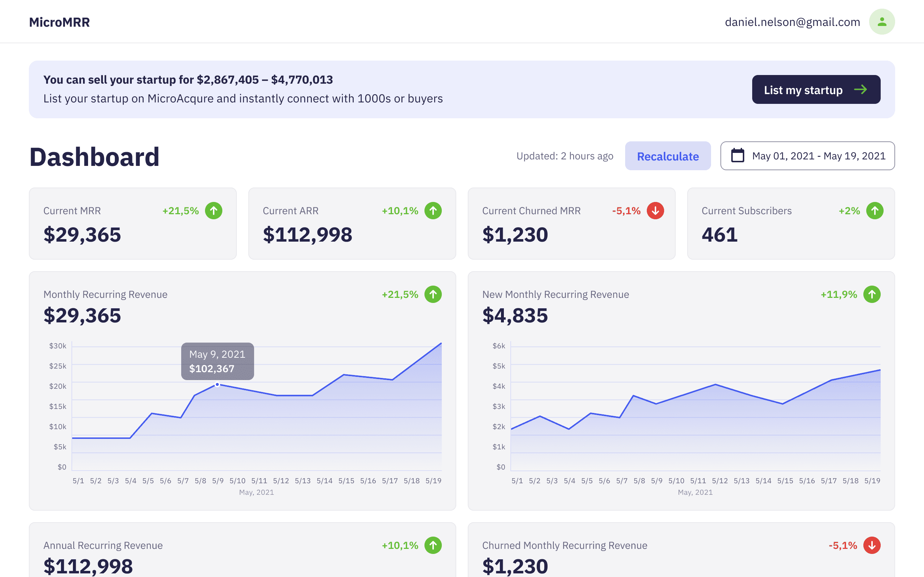The width and height of the screenshot is (924, 577).
Task: Click green arrow on Annual Recurring Revenue card
Action: point(433,545)
